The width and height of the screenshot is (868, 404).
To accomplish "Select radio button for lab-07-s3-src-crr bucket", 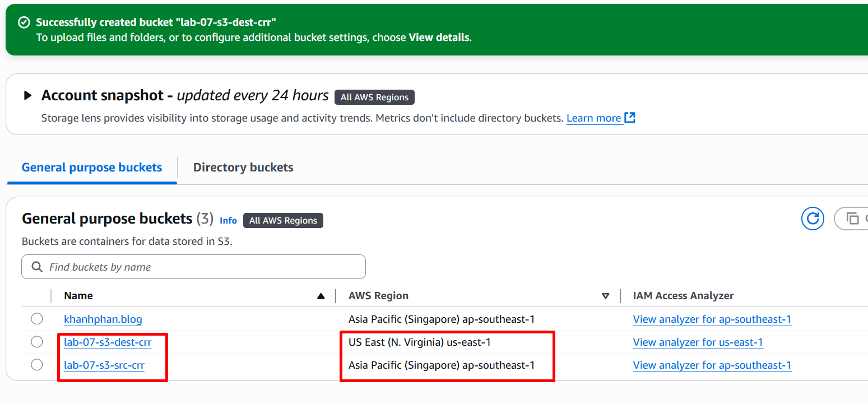I will click(37, 365).
